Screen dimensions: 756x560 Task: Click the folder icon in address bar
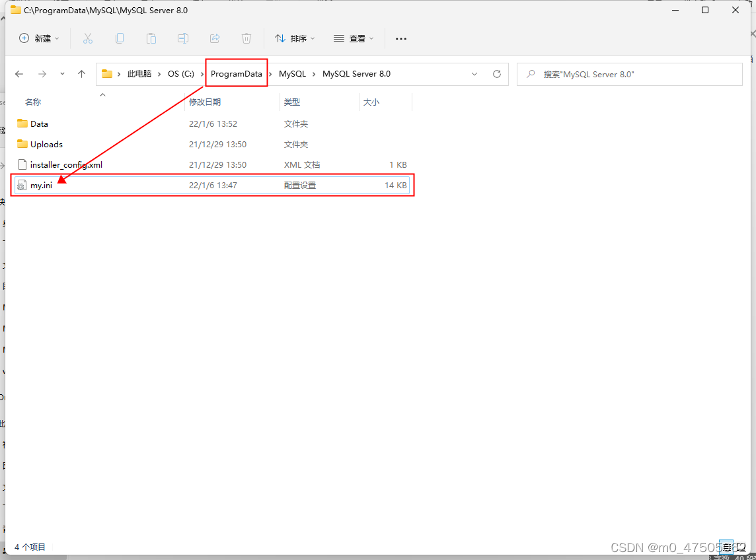[x=107, y=74]
